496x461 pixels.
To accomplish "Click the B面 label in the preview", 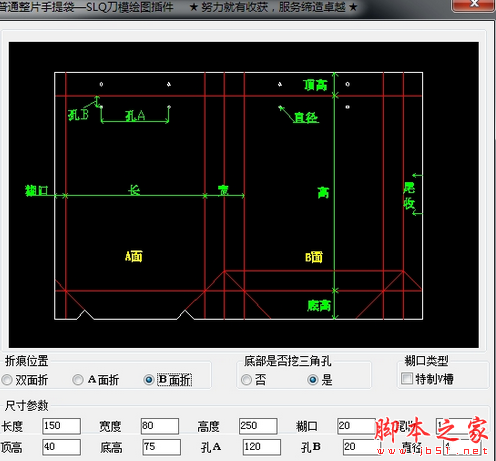I will point(314,257).
